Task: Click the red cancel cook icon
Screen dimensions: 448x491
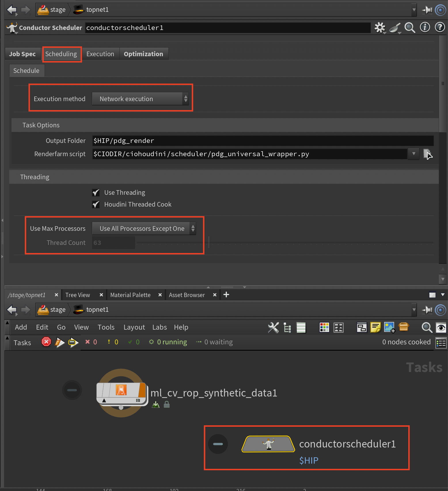Action: coord(46,342)
